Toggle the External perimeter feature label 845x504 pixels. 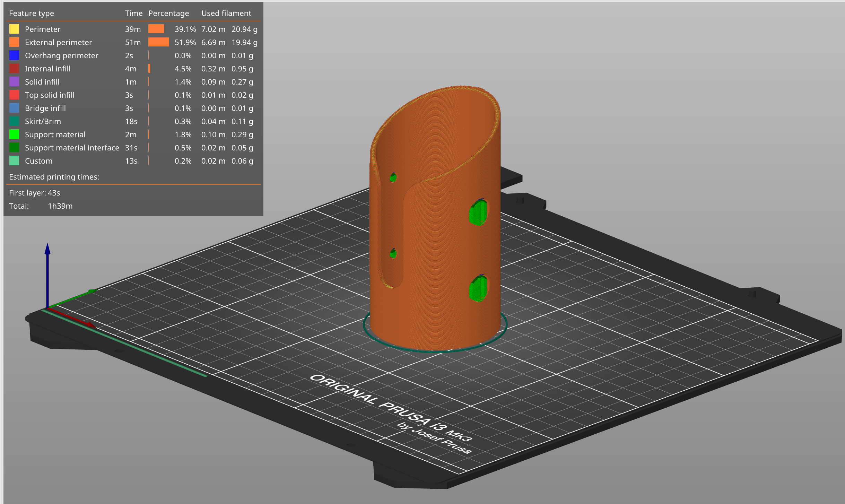pyautogui.click(x=59, y=42)
